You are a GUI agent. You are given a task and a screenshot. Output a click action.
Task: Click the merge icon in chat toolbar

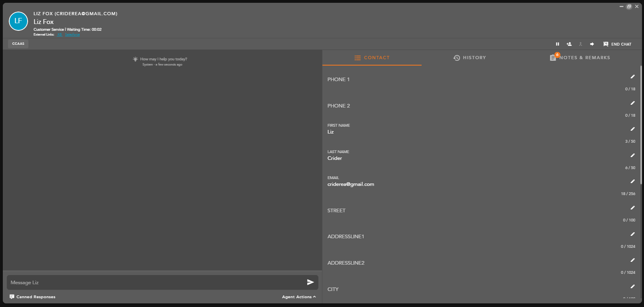pos(580,44)
